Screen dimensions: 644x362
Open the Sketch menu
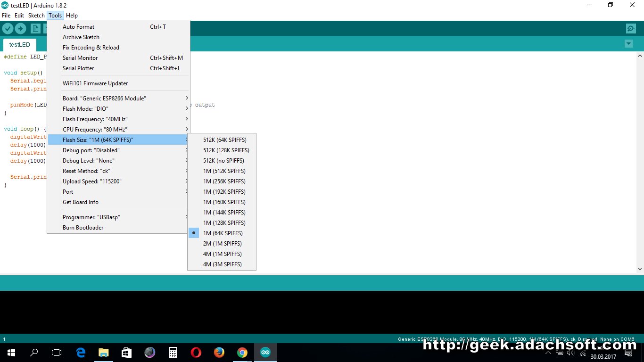(36, 16)
